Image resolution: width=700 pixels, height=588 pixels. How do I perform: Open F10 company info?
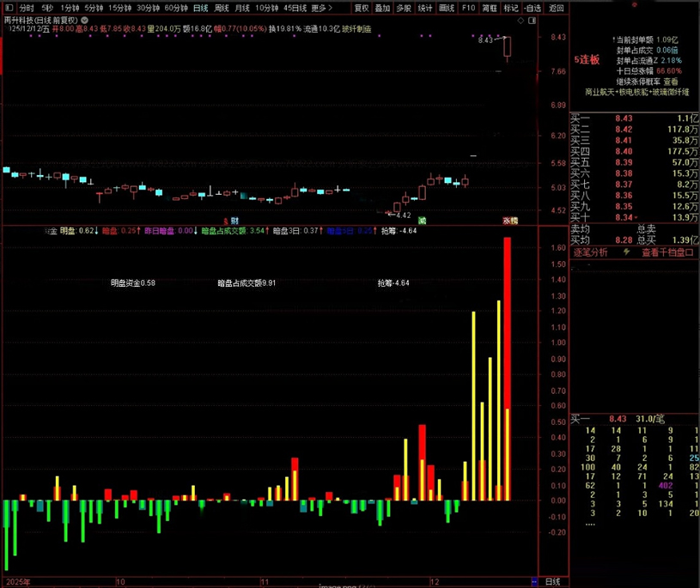[x=468, y=8]
